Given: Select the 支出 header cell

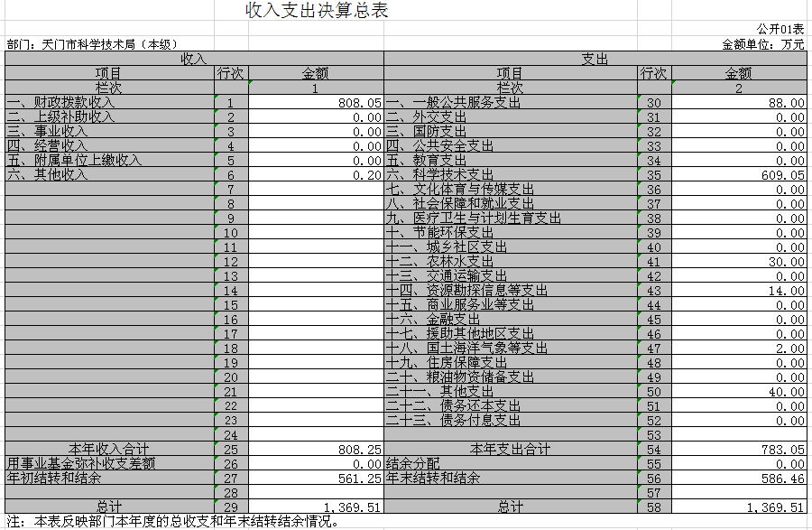Looking at the screenshot, I should point(595,59).
